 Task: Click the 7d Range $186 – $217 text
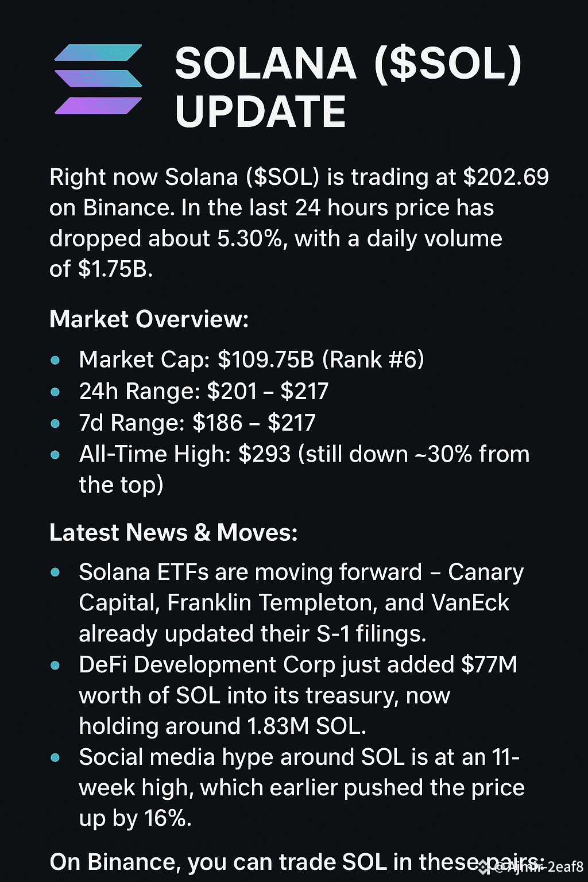click(x=197, y=423)
